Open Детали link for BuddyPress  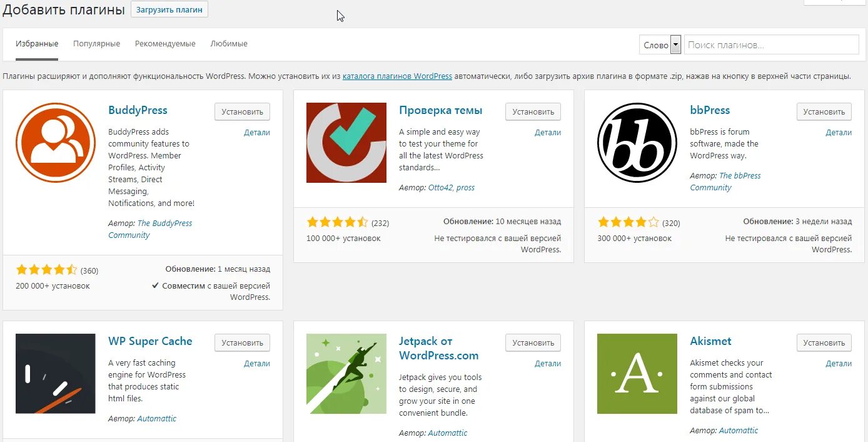pos(257,133)
